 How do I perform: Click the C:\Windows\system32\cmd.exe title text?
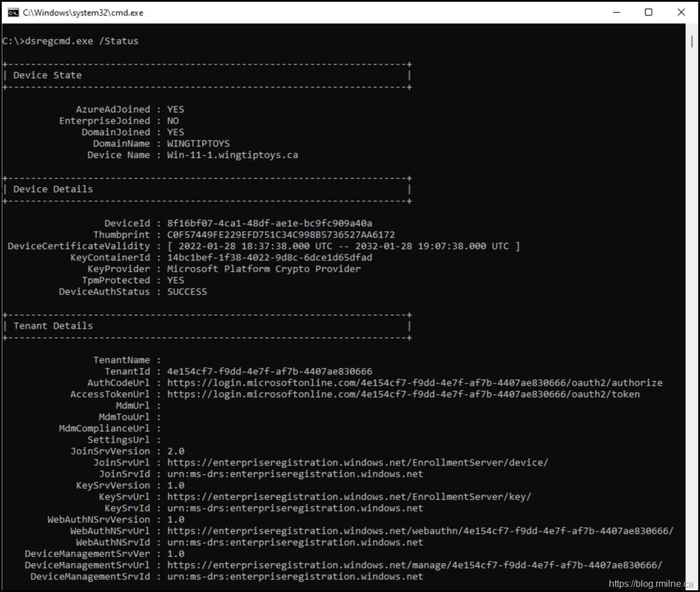coord(83,13)
